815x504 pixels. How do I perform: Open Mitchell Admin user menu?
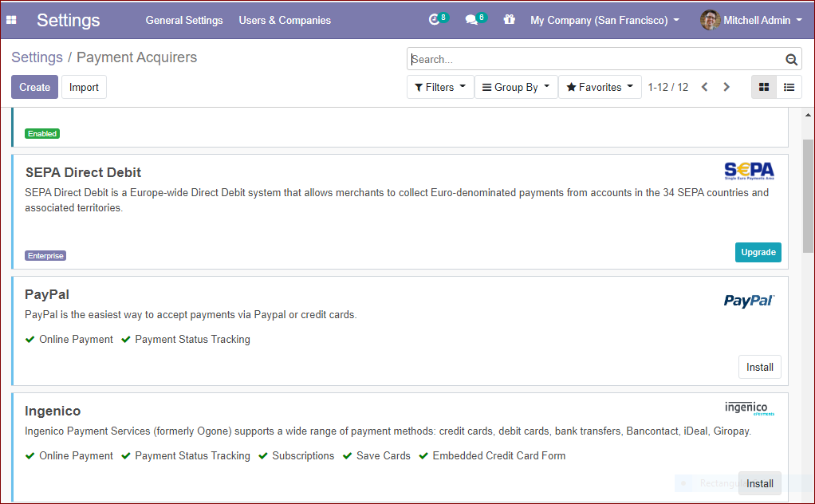coord(751,20)
